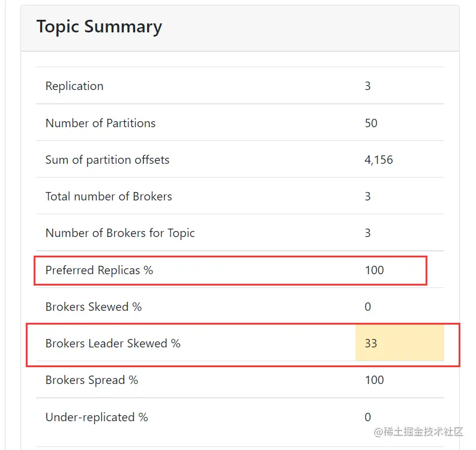Select the Number of Partitions label
Image resolution: width=476 pixels, height=450 pixels.
100,123
